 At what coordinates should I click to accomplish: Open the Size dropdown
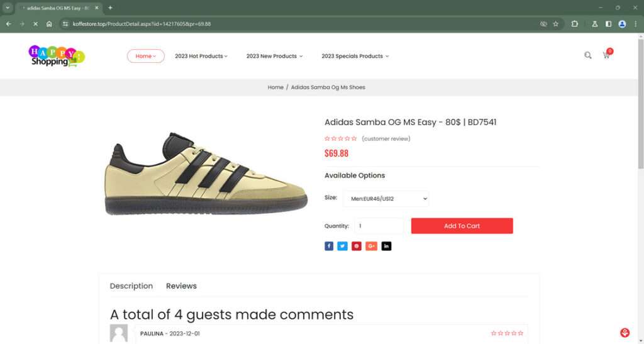pyautogui.click(x=386, y=199)
